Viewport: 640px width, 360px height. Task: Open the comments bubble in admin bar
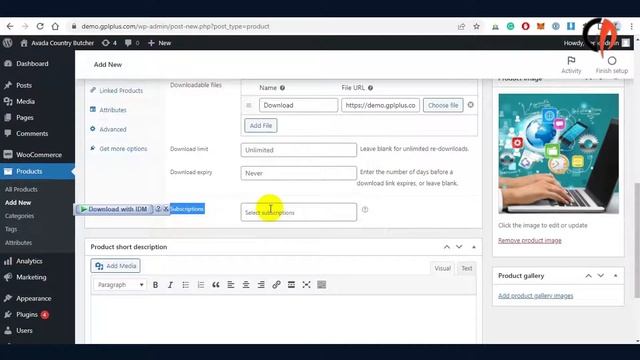(132, 43)
